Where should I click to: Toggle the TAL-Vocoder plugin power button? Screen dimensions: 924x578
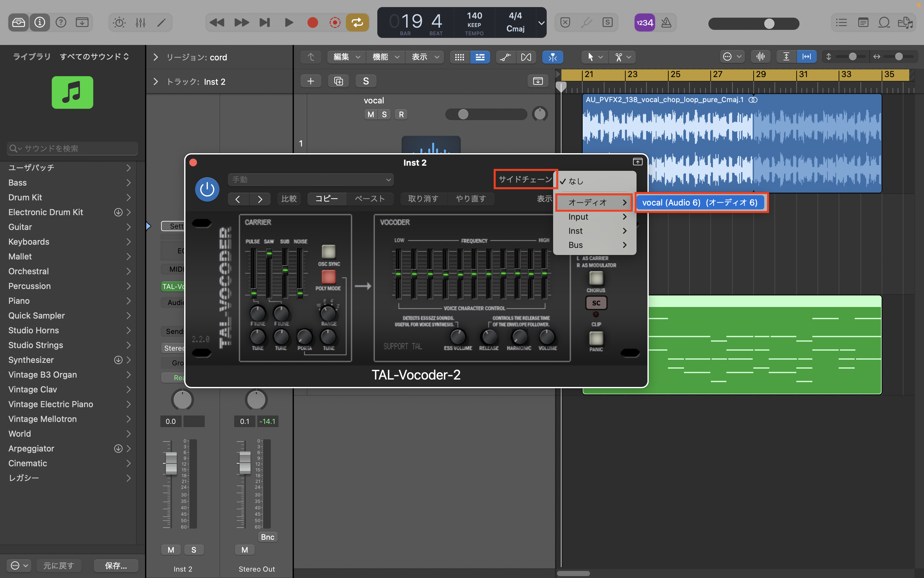[x=207, y=189]
